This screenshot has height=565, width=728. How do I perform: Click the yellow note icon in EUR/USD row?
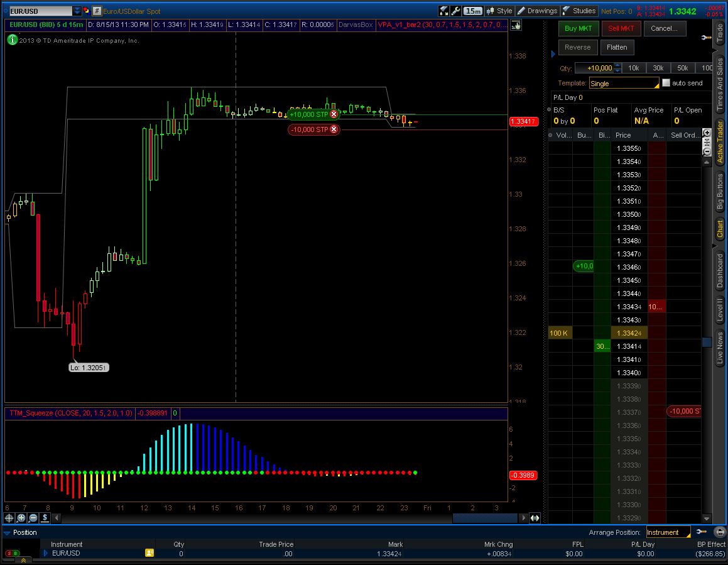[x=149, y=553]
